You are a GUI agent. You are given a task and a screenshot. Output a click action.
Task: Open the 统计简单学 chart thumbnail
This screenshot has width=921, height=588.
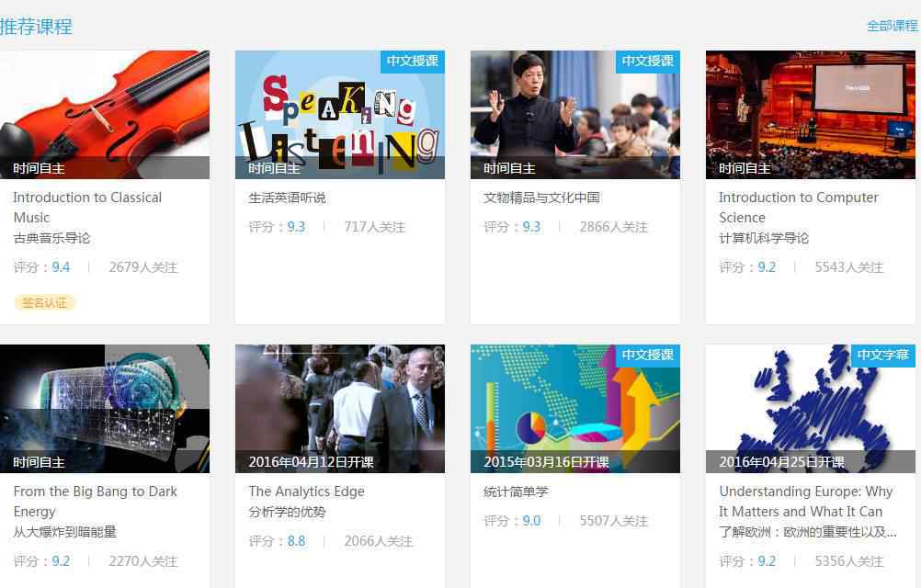pos(575,409)
